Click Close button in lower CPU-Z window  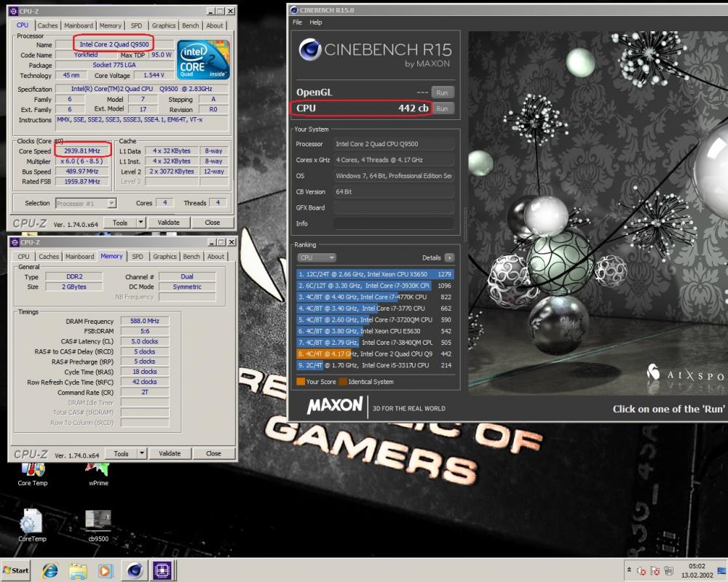coord(213,453)
